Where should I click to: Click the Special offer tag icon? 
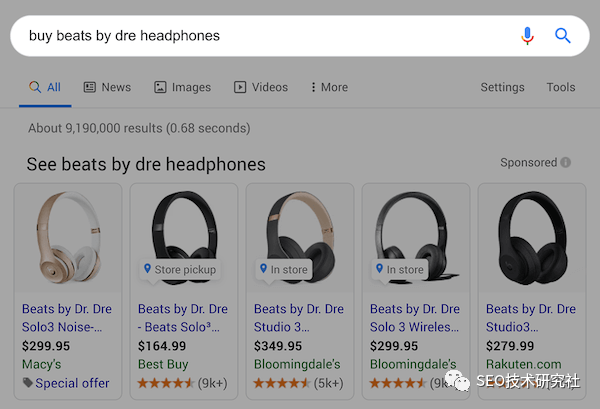pos(28,383)
